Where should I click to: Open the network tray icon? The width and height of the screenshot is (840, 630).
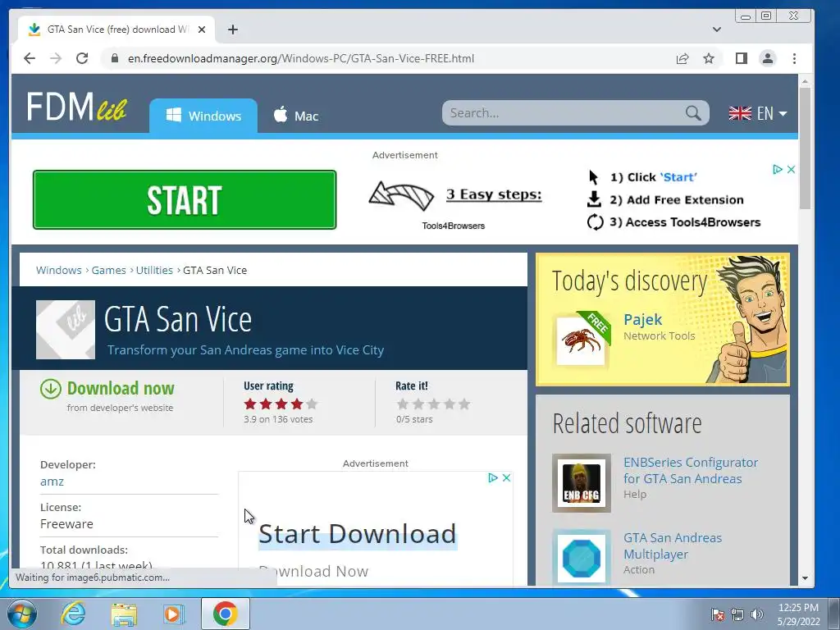click(x=737, y=614)
